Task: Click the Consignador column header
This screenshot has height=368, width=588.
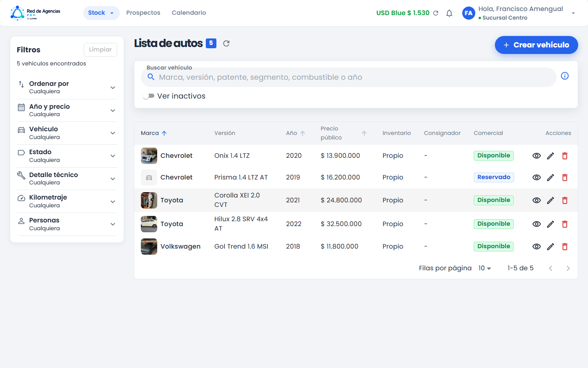Action: [x=442, y=133]
